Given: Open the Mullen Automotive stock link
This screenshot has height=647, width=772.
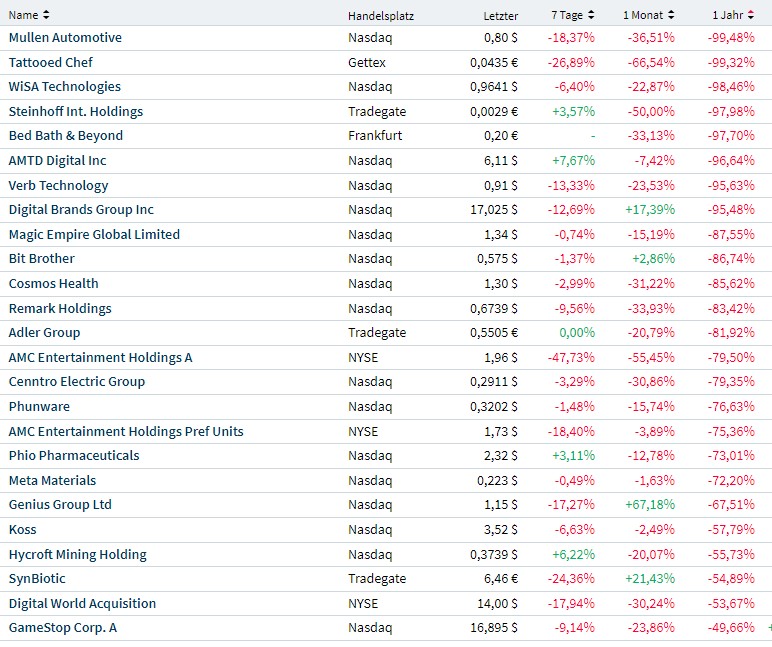Looking at the screenshot, I should 65,38.
